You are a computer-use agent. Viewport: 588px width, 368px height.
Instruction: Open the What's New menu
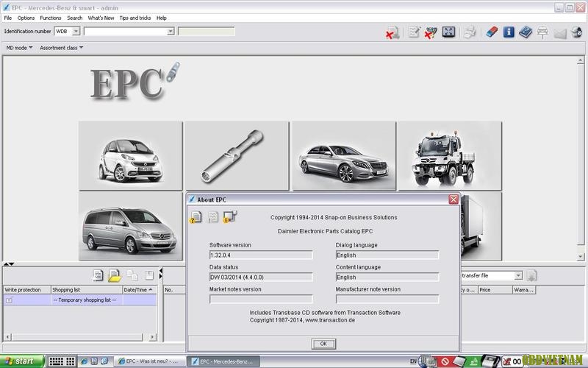click(x=101, y=18)
